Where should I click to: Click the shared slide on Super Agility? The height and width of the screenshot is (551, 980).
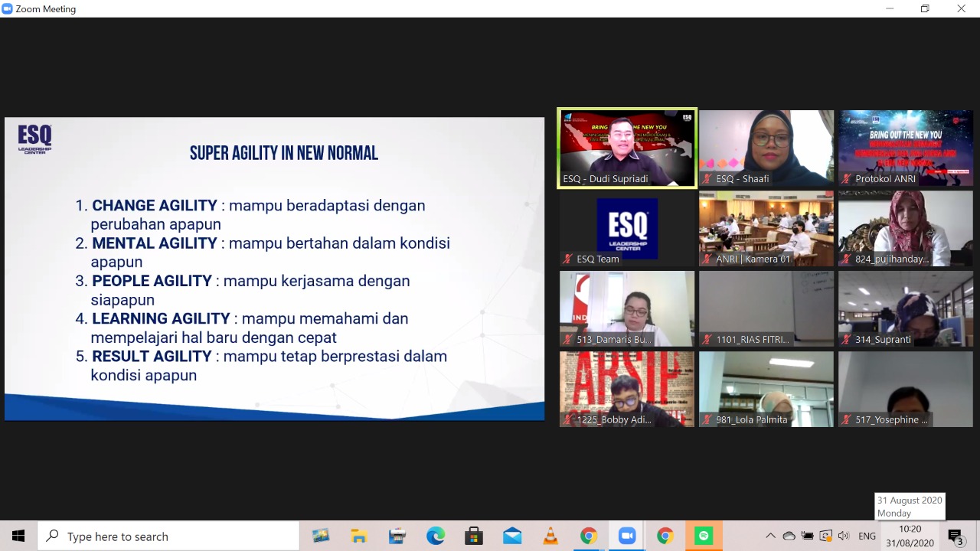pyautogui.click(x=274, y=269)
